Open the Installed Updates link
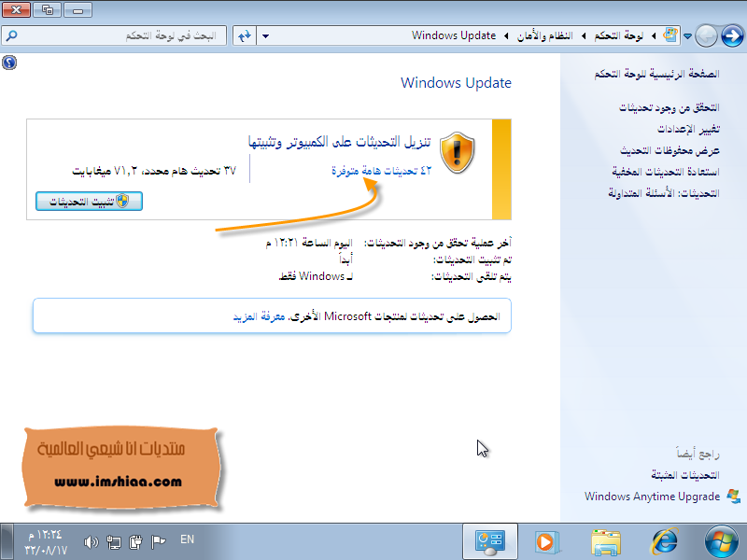Viewport: 747px width, 560px height. coord(685,475)
